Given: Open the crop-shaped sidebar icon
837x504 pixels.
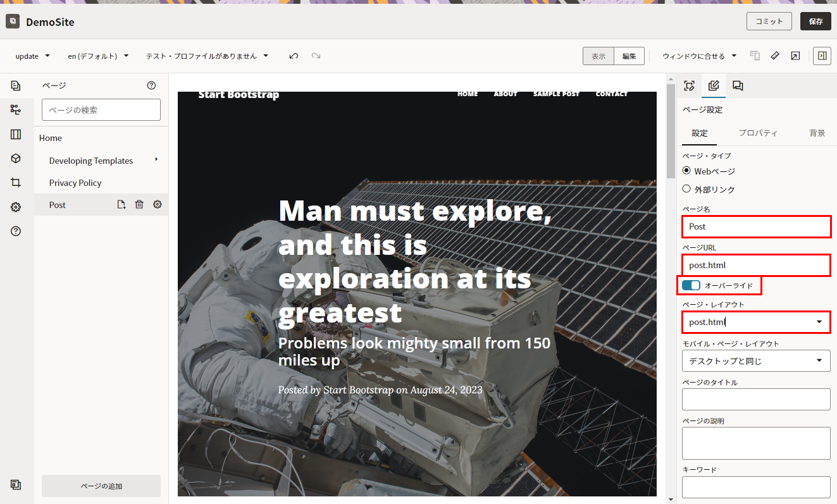Looking at the screenshot, I should tap(16, 183).
